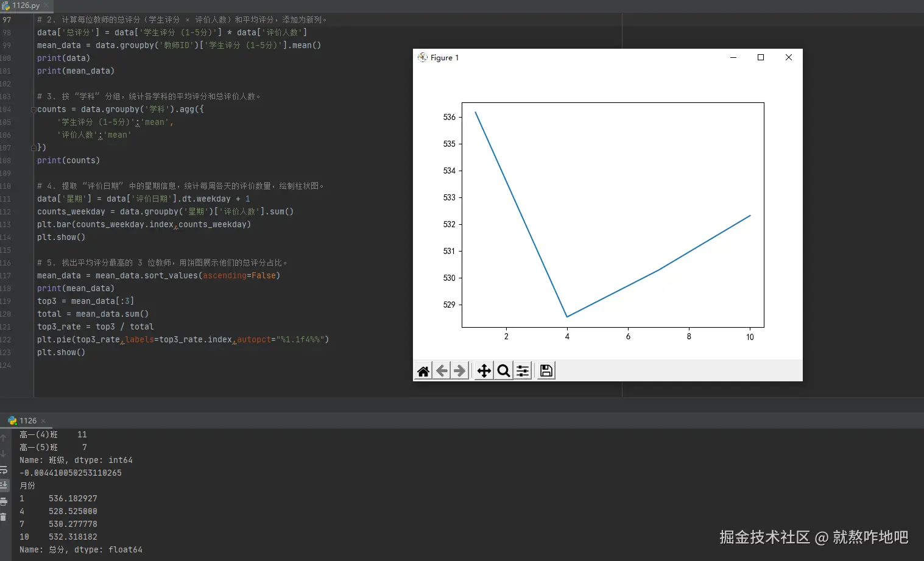Click the counts = data.groupby line
The height and width of the screenshot is (561, 924).
tap(120, 110)
